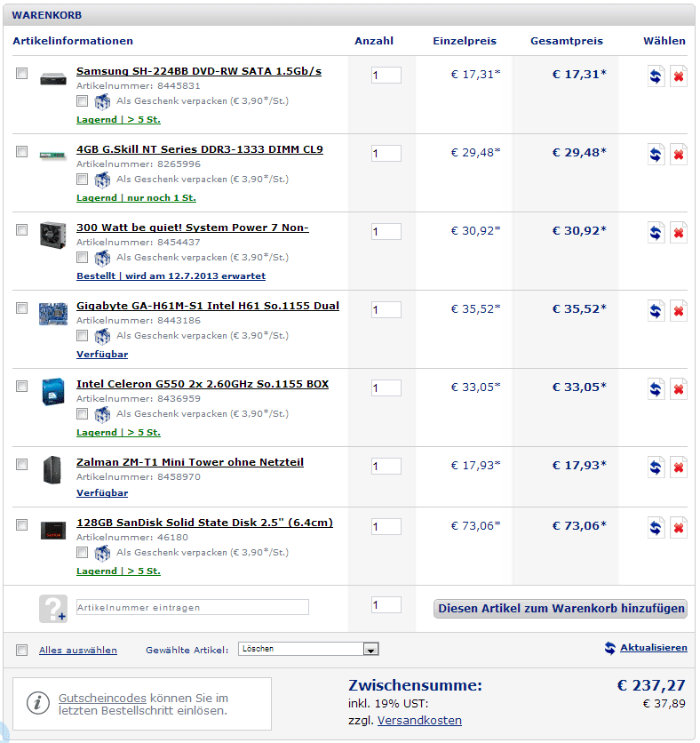Remove the Gigabyte GA-H61M-S1 mainboard
This screenshot has width=700, height=743.
[x=679, y=311]
